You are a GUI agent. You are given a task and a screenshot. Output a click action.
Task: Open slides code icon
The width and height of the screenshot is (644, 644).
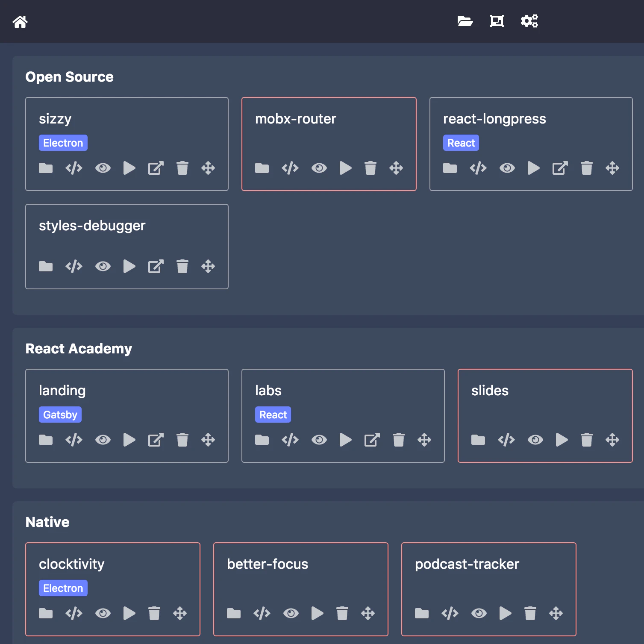[506, 440]
